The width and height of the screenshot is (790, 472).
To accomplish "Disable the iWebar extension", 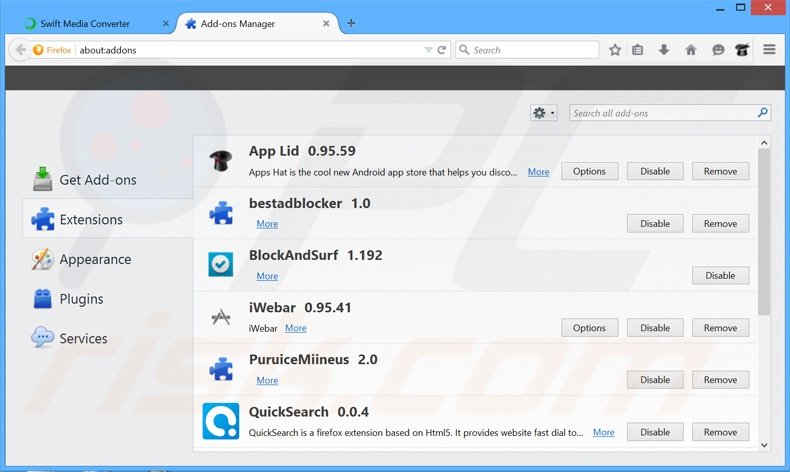I will click(x=655, y=328).
